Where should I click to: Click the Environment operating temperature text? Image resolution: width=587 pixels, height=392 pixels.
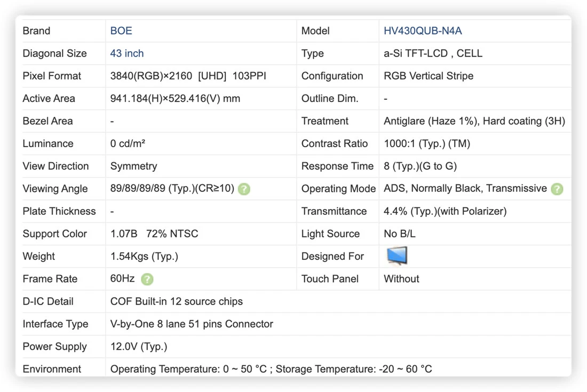tap(188, 369)
